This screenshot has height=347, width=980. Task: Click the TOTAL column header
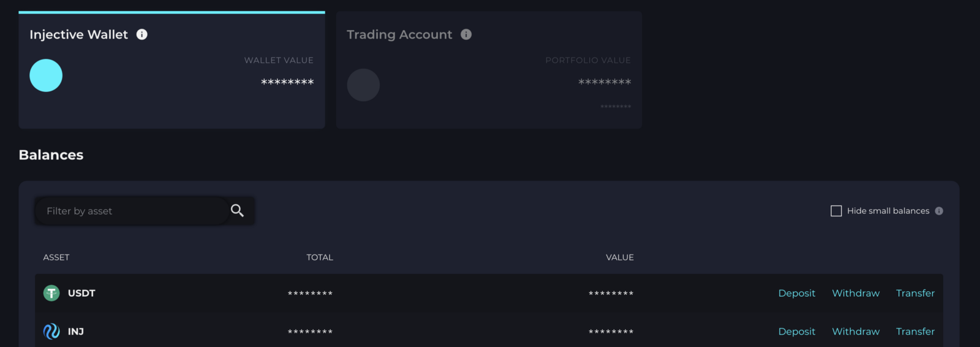tap(320, 257)
